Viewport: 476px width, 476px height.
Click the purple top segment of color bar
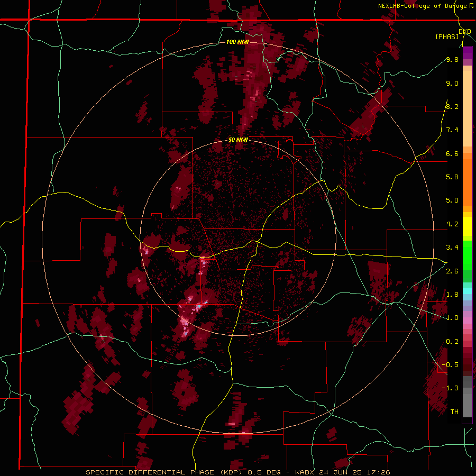point(467,53)
